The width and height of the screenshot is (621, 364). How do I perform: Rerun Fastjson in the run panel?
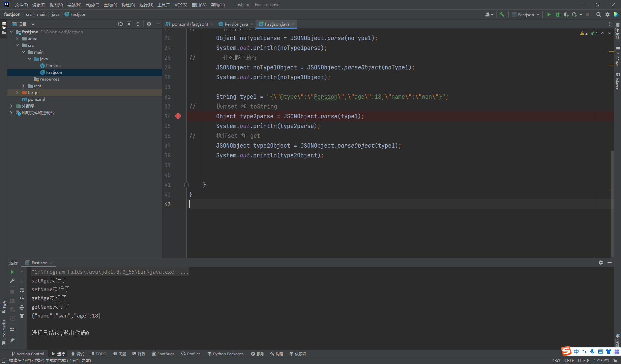click(x=12, y=272)
